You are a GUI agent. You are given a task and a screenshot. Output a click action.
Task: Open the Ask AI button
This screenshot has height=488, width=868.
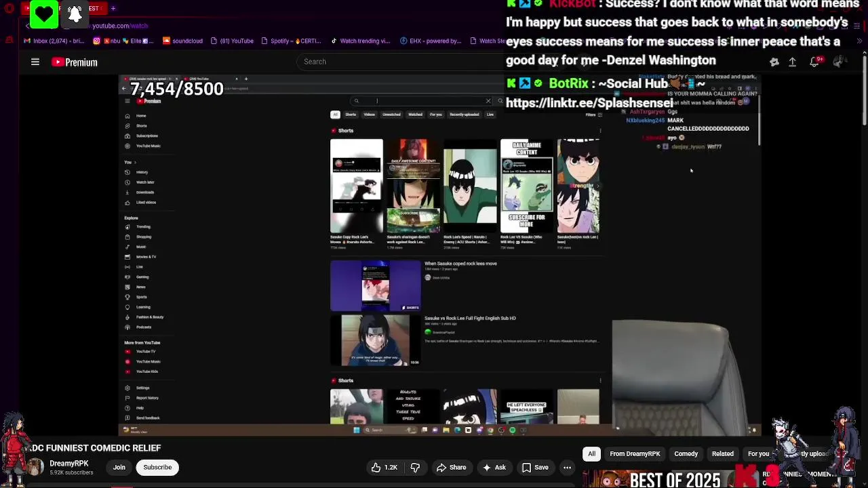pyautogui.click(x=494, y=467)
